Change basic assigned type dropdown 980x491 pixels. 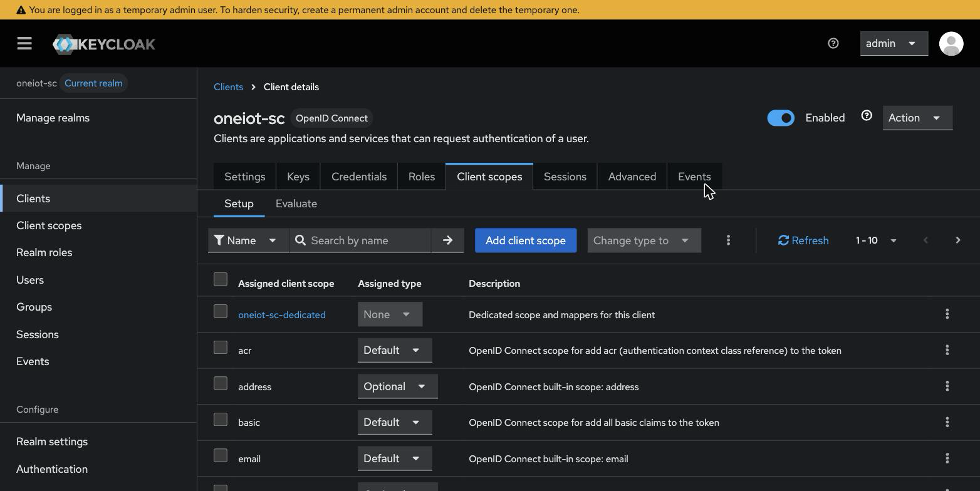395,422
